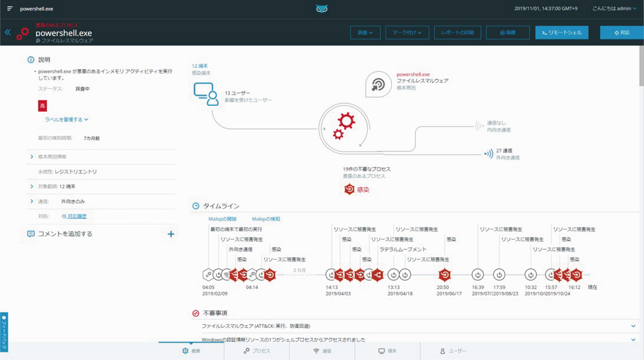This screenshot has width=644, height=360.
Task: Click the red gears malicious process icon in header
Action: [23, 34]
